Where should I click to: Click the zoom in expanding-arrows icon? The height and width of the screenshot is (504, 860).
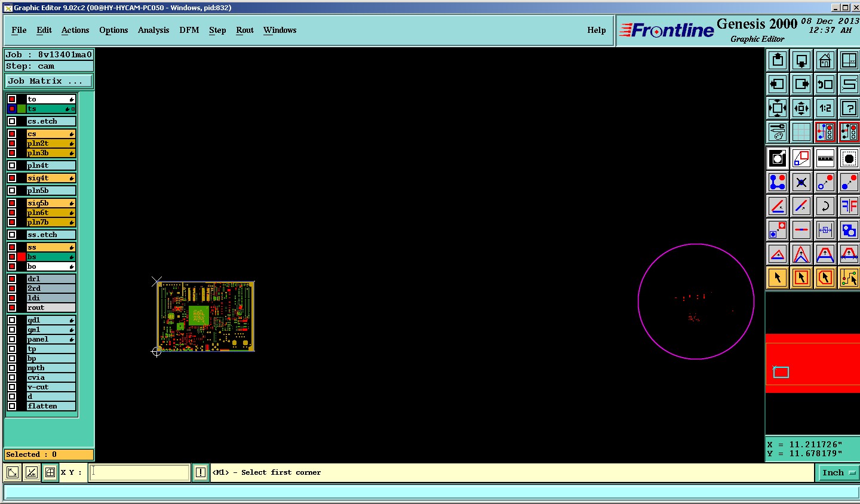(x=778, y=108)
